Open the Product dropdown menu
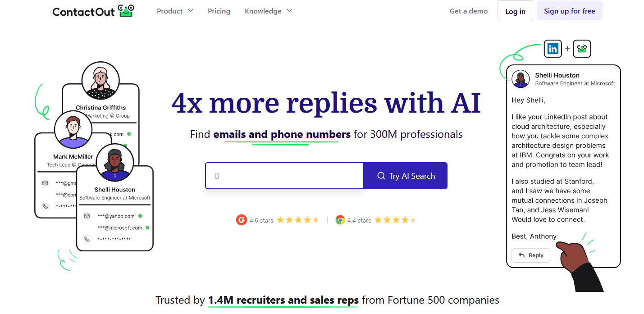Viewport: 644px width, 314px height. (x=175, y=11)
